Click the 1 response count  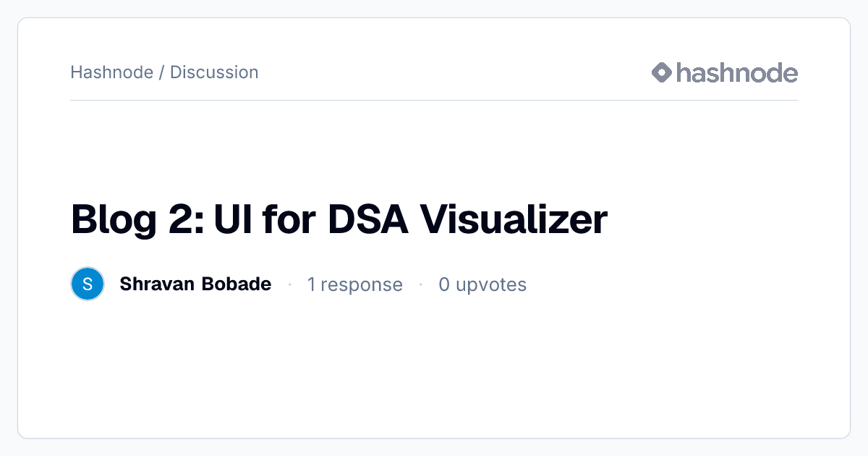coord(354,284)
